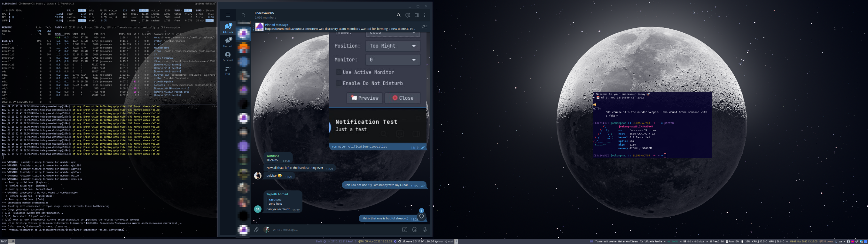868x244 pixels.
Task: Open the pinned forum.endeavouros.com link
Action: (340, 29)
